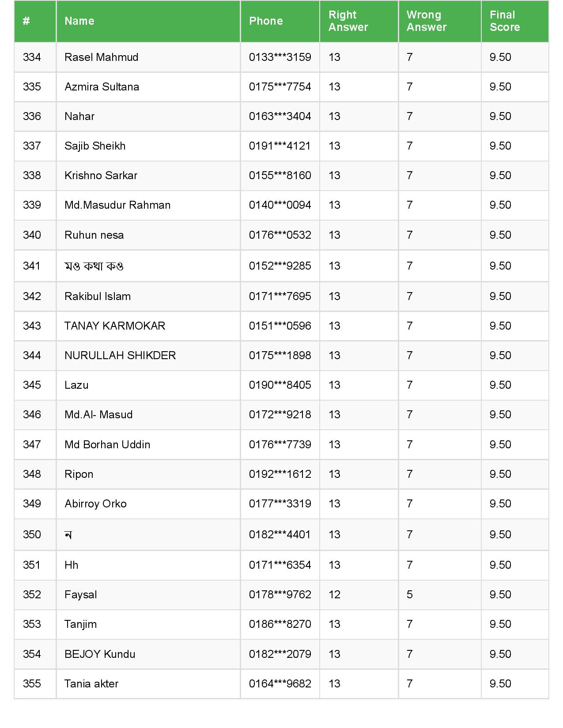563x728 pixels.
Task: Click the # column header
Action: 26,21
